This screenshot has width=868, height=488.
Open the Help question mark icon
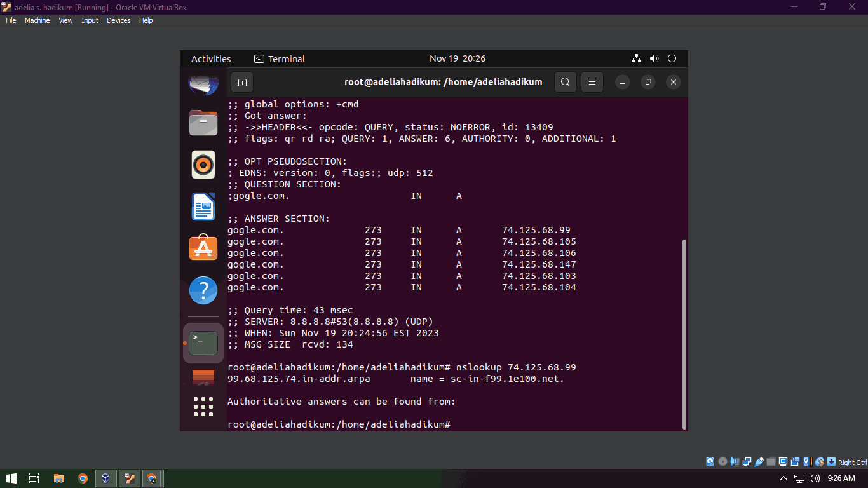[203, 290]
